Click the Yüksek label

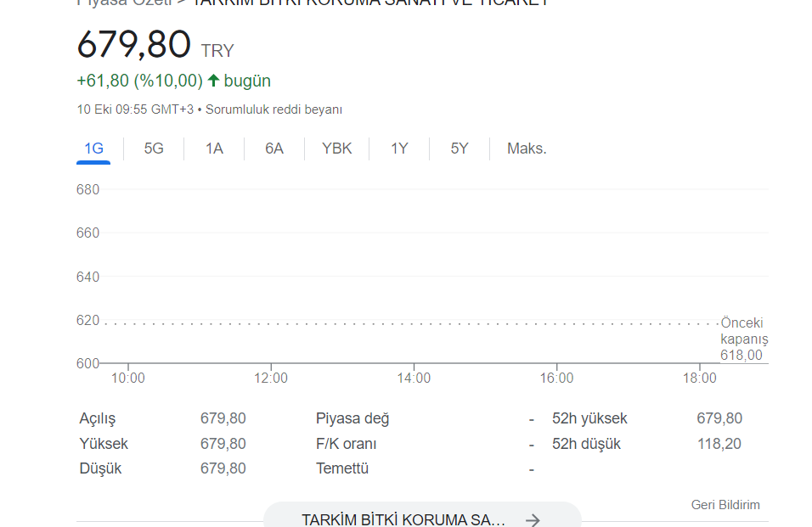click(x=104, y=444)
